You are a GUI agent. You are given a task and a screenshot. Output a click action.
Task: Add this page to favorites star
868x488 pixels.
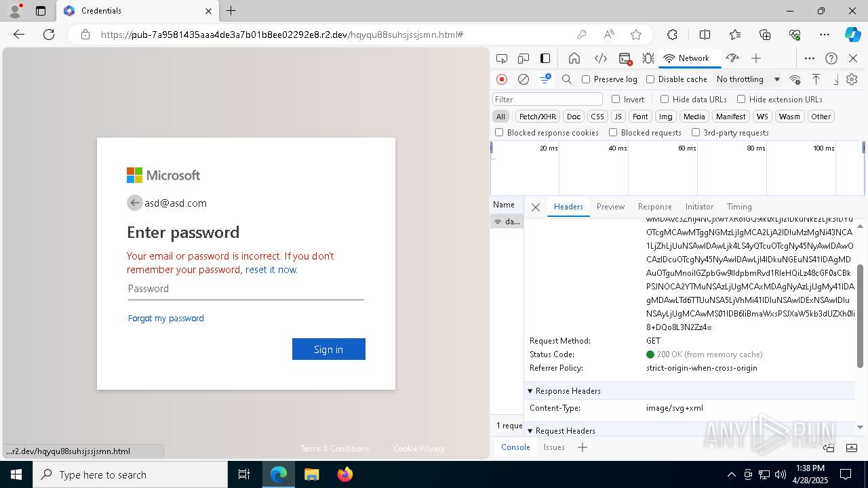click(x=636, y=35)
